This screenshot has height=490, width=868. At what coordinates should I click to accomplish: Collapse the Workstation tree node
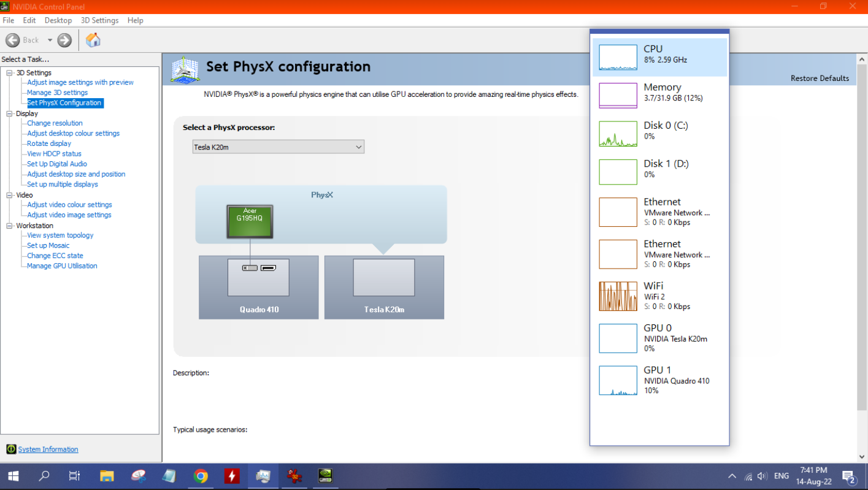coord(10,226)
